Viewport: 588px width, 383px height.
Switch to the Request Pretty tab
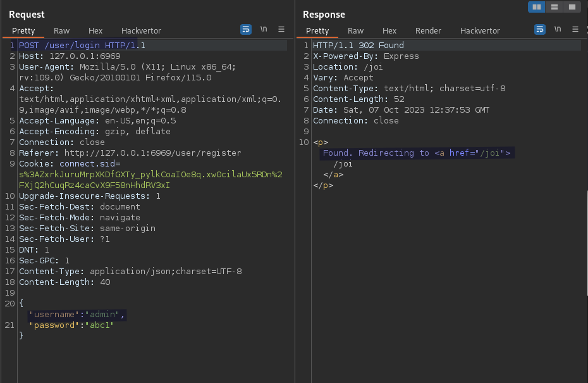point(23,31)
